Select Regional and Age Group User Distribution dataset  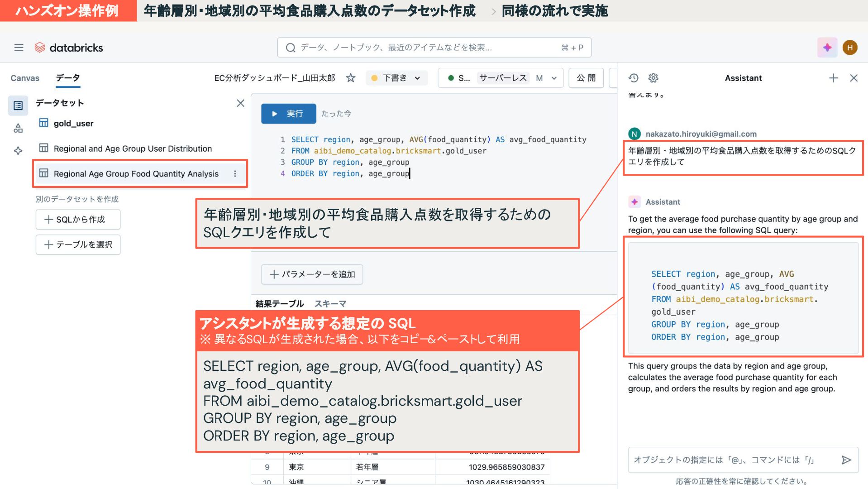(x=133, y=149)
